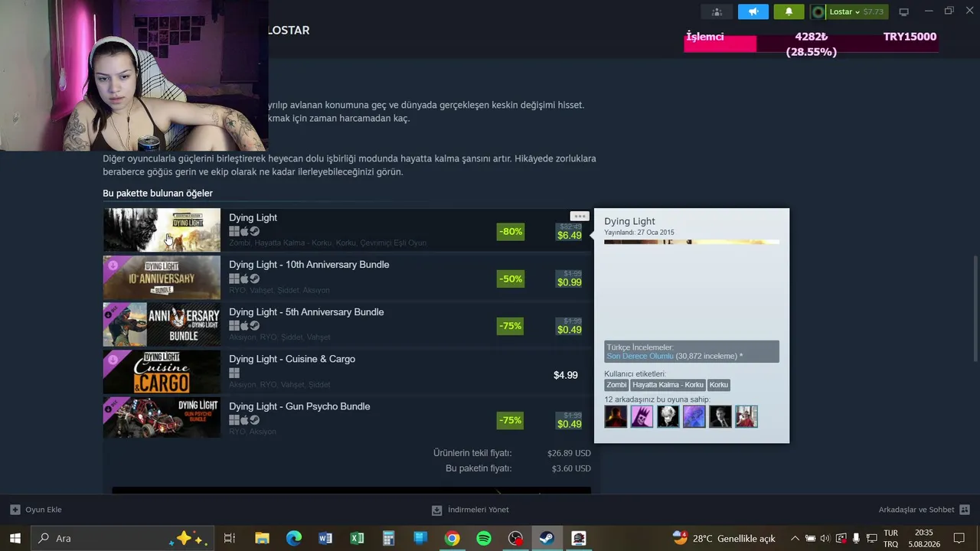Click the white-haired friend avatar in tooltip

(668, 416)
